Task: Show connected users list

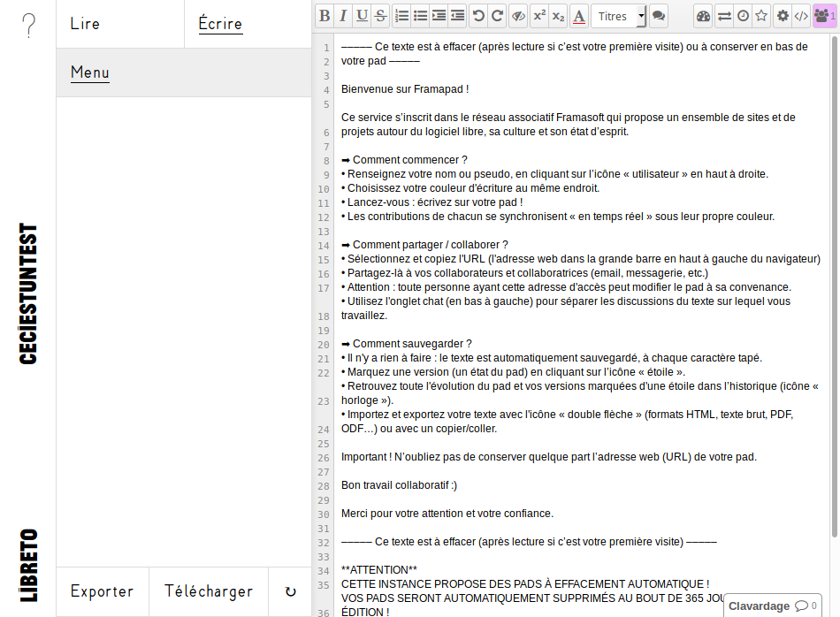Action: (x=824, y=16)
